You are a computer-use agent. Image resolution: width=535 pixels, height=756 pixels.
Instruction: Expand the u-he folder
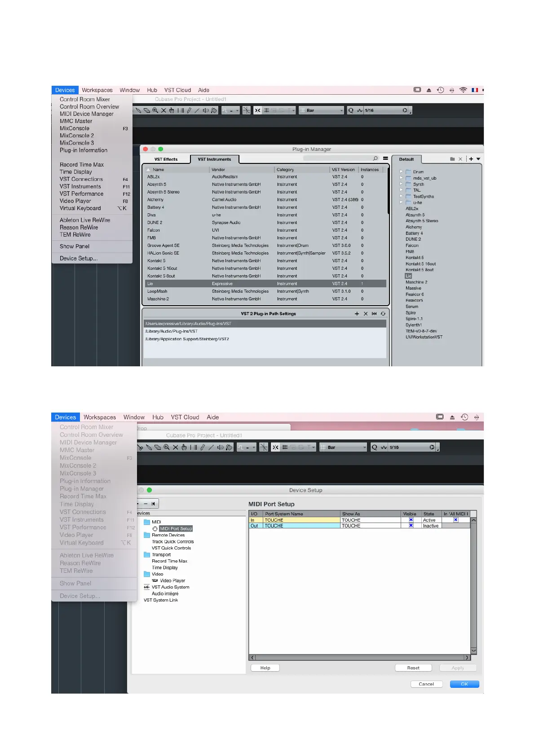click(401, 202)
